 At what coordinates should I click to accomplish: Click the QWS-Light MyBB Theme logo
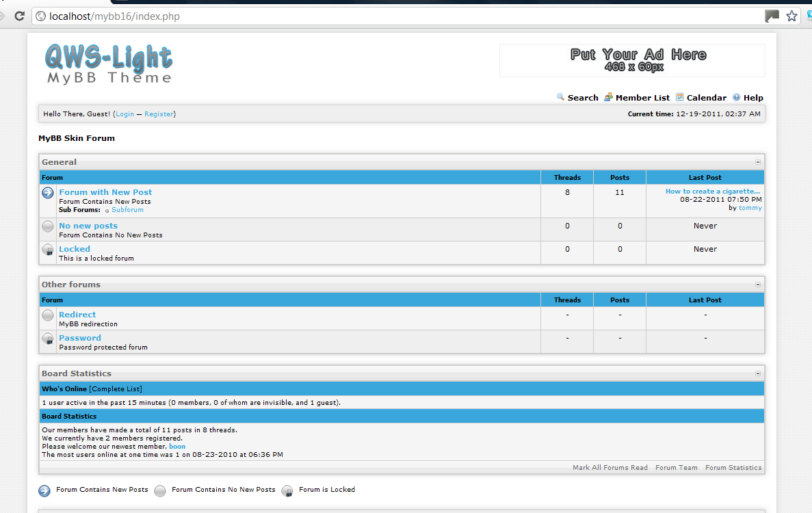pyautogui.click(x=109, y=64)
